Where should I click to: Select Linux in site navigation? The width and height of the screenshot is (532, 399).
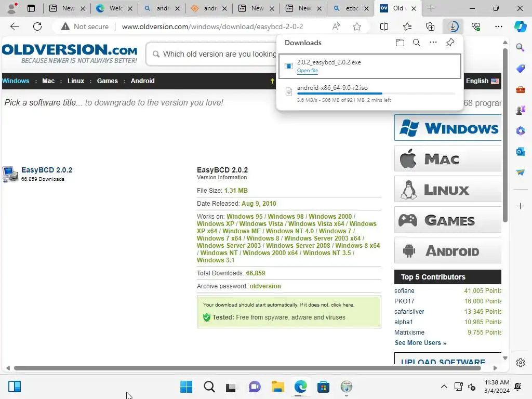point(76,81)
